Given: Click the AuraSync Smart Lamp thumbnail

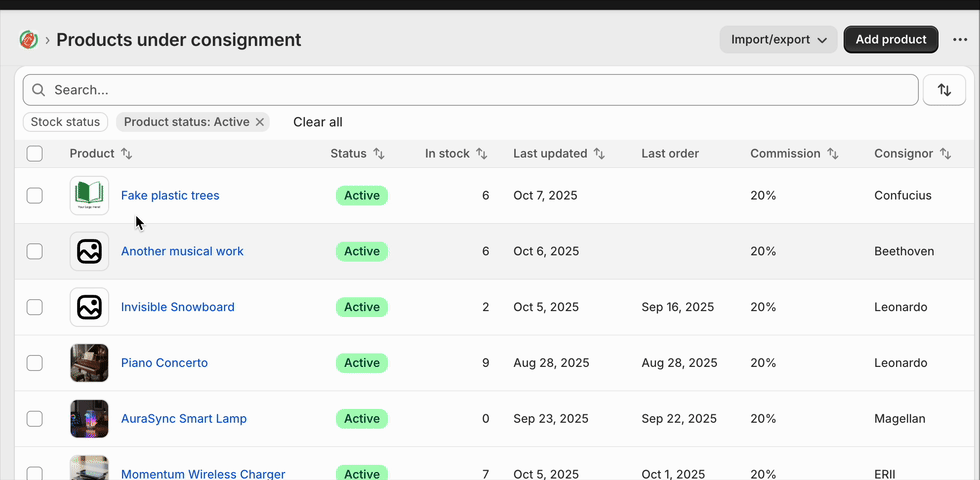Looking at the screenshot, I should [x=89, y=419].
